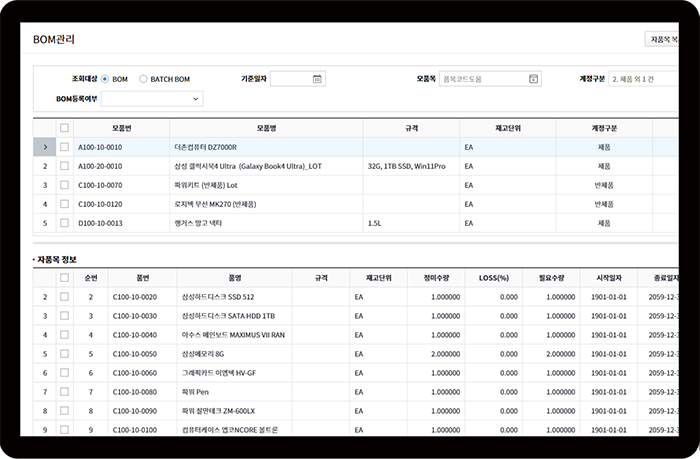Select child item 아수스 메인보드 MAXIMUS VII RAN
This screenshot has width=700, height=459.
[233, 335]
